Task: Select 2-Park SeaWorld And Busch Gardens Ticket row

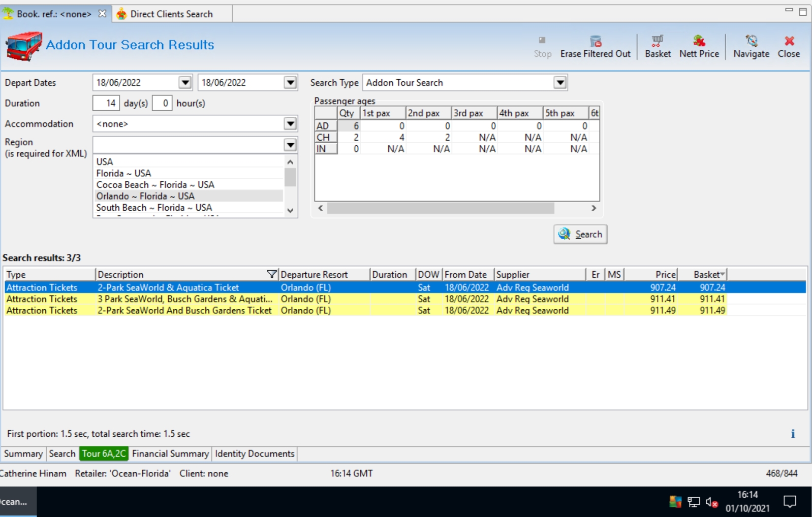Action: [405, 310]
